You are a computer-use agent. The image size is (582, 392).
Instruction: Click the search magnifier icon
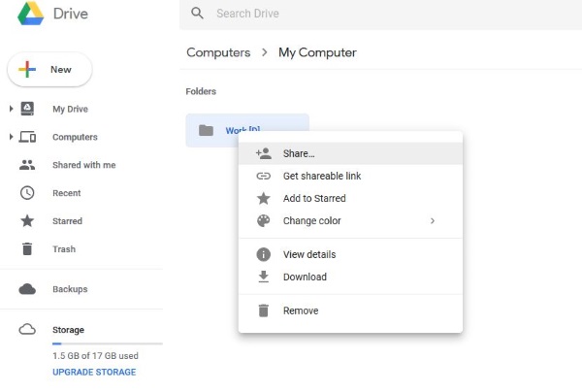tap(198, 14)
